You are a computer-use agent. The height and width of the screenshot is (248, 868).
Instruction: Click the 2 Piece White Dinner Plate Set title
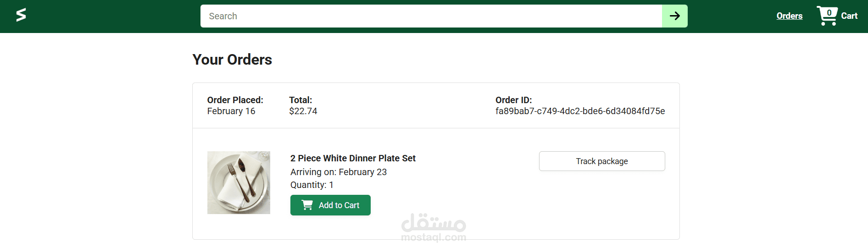click(x=353, y=158)
